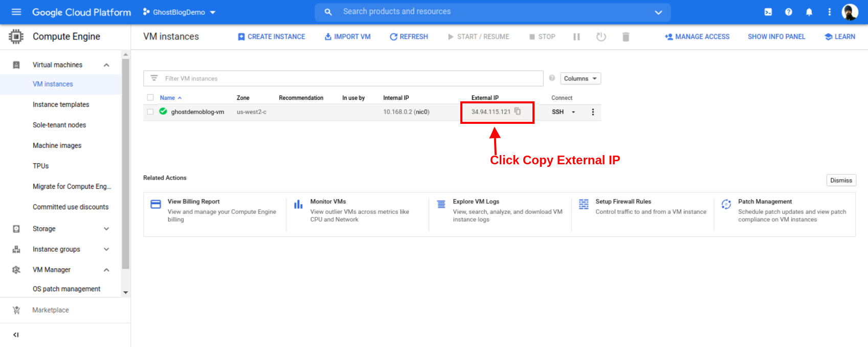Connect via SSH button
Viewport: 868px width, 347px height.
click(558, 112)
